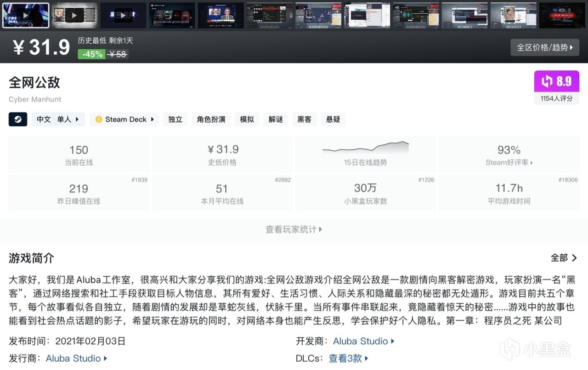Click the 史低价格 ¥31.9 stat card
Viewport: 588px width, 370px height.
click(x=222, y=154)
